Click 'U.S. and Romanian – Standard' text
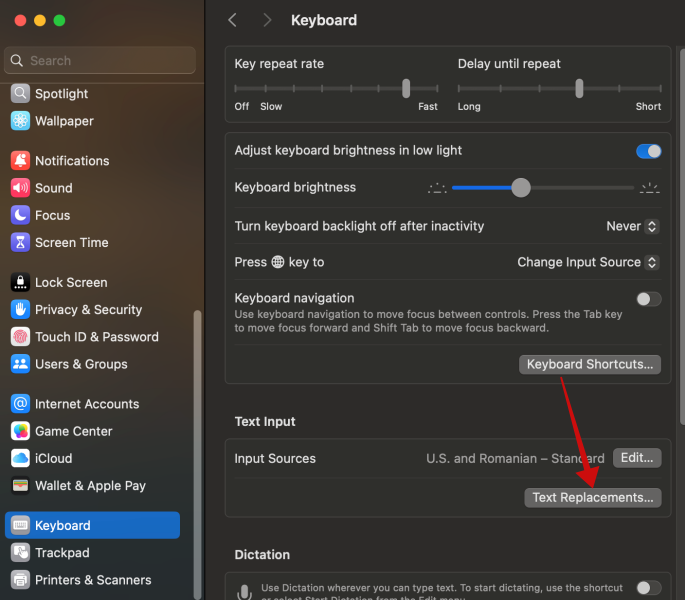The image size is (685, 600). 515,458
